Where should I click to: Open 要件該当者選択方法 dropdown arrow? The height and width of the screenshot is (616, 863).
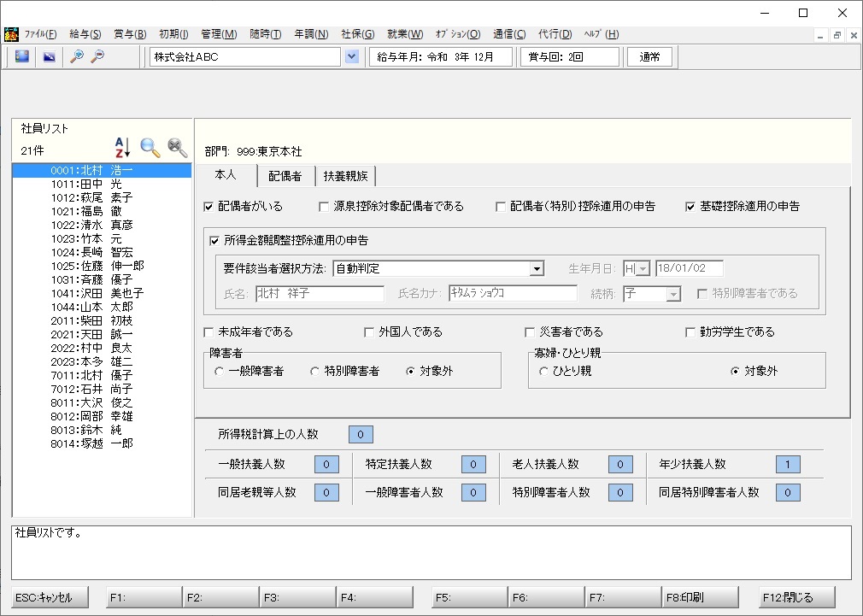tap(536, 268)
